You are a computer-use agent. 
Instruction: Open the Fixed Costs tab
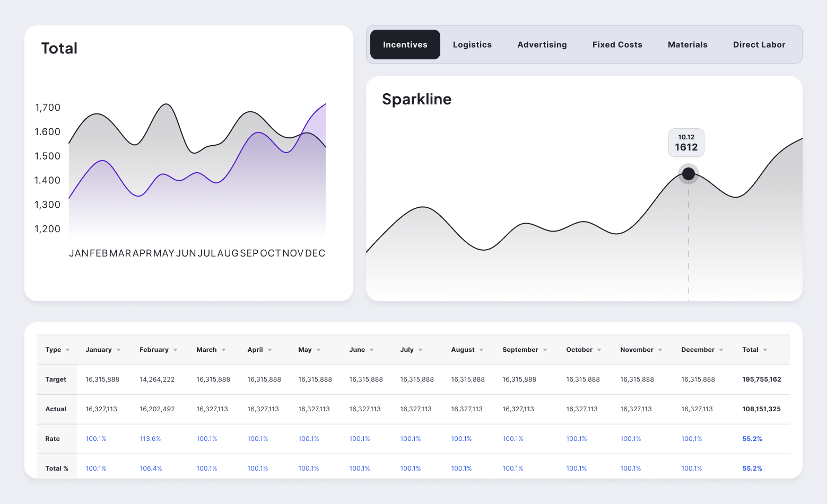pyautogui.click(x=617, y=45)
